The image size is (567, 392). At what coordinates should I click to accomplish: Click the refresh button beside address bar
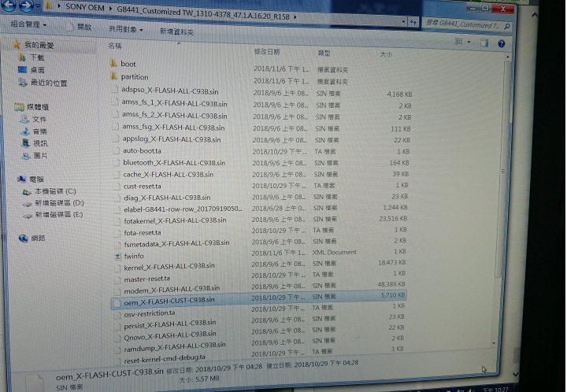pyautogui.click(x=413, y=22)
